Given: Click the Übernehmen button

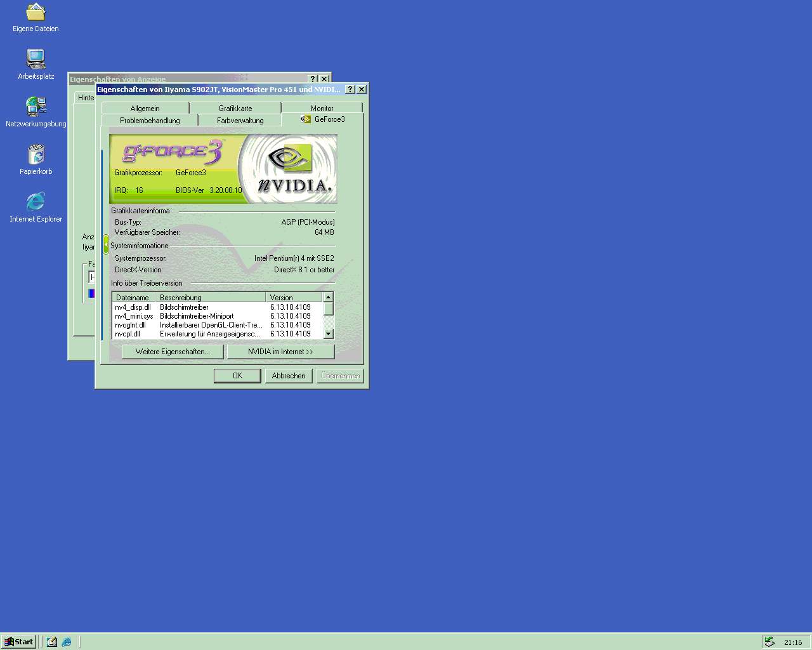Looking at the screenshot, I should pyautogui.click(x=340, y=376).
